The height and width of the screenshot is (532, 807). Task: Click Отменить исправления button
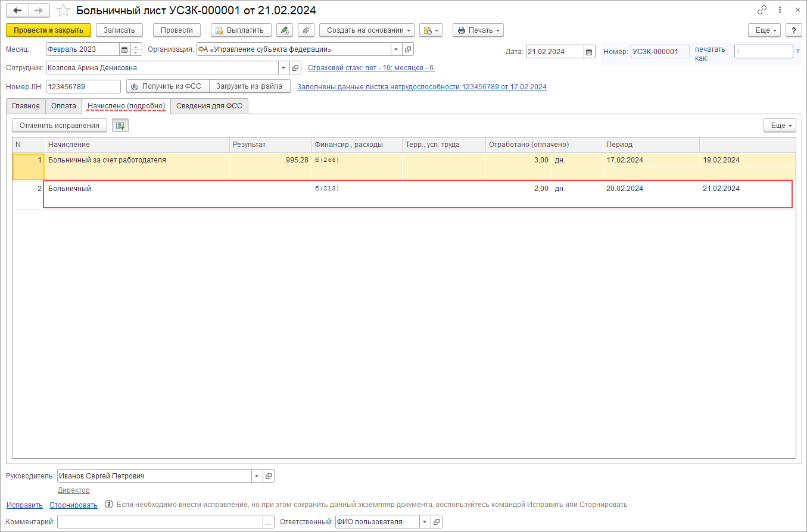click(x=60, y=126)
